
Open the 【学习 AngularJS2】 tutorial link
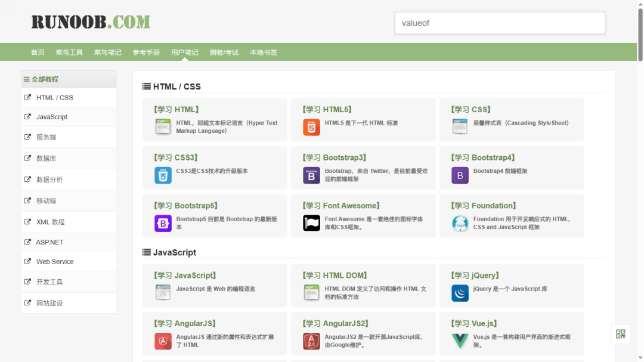(x=336, y=323)
